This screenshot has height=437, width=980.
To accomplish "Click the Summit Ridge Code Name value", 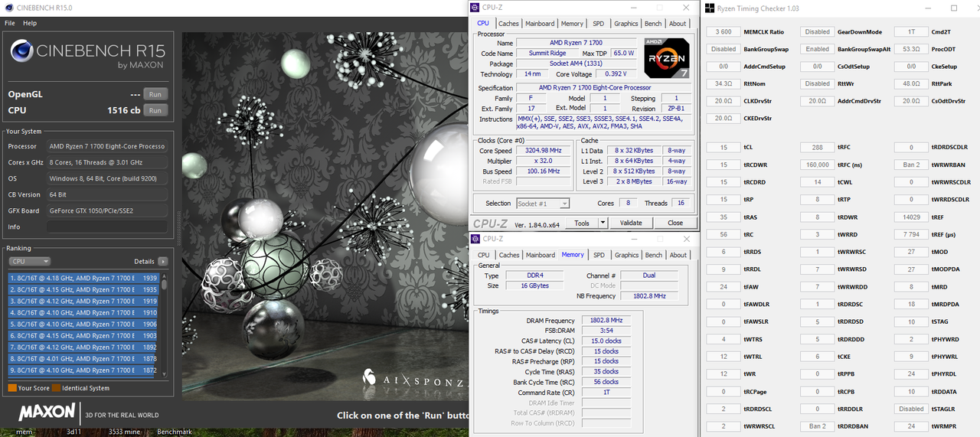I will coord(547,54).
